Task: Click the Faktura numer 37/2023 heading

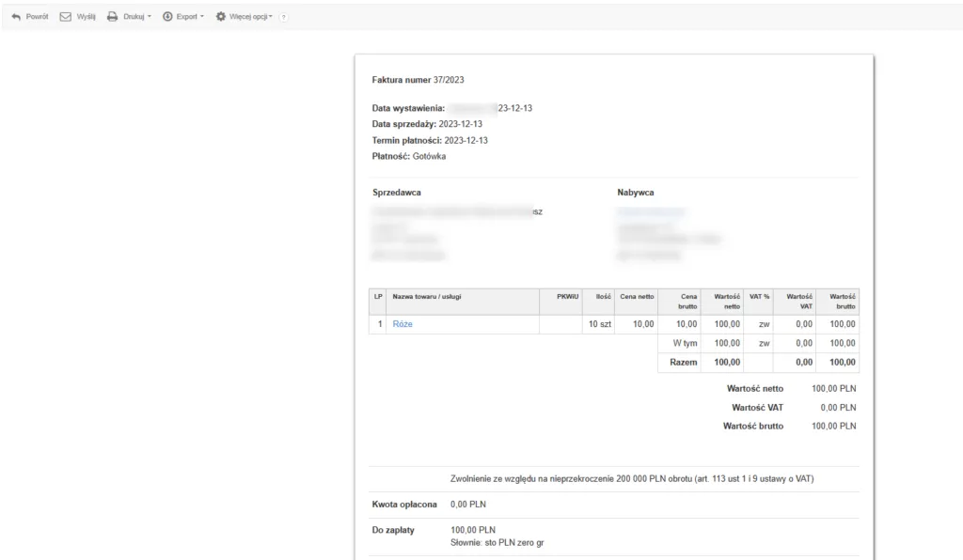Action: point(418,80)
